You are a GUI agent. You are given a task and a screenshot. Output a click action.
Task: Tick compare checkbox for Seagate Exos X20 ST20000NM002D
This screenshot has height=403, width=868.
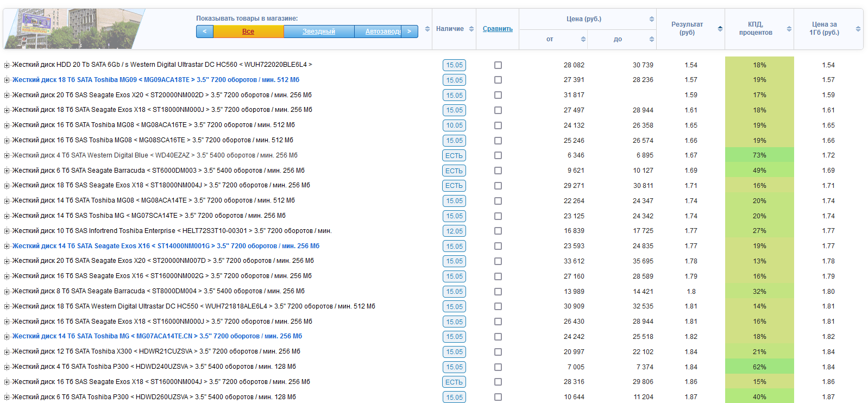(x=498, y=95)
